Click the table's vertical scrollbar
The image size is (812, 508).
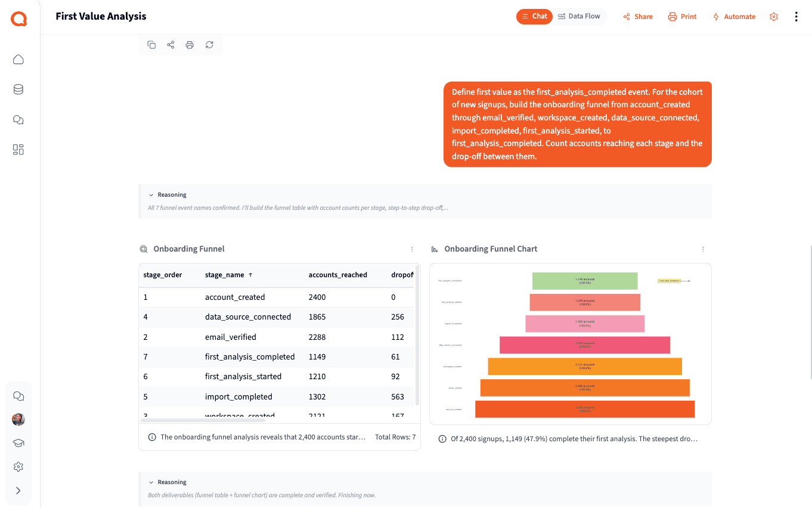coord(417,336)
